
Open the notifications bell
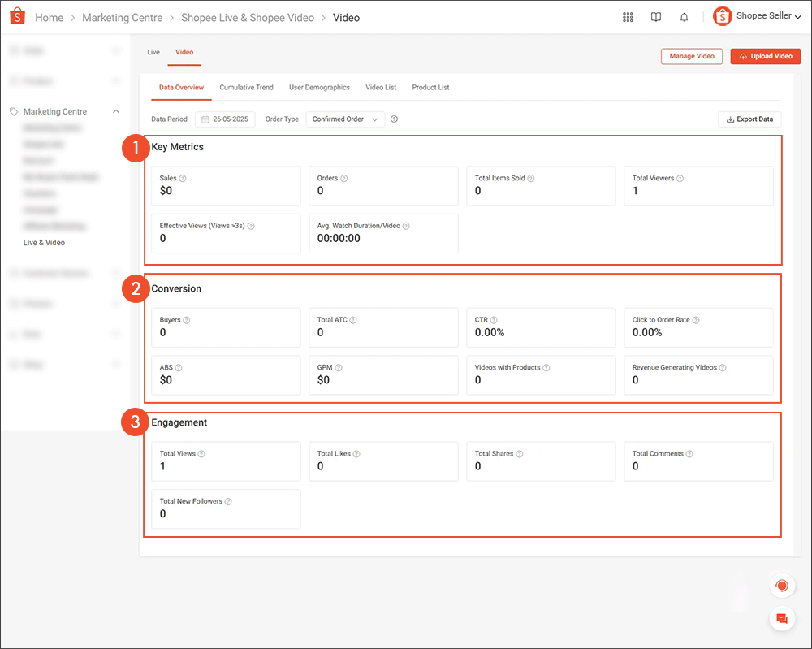tap(684, 18)
